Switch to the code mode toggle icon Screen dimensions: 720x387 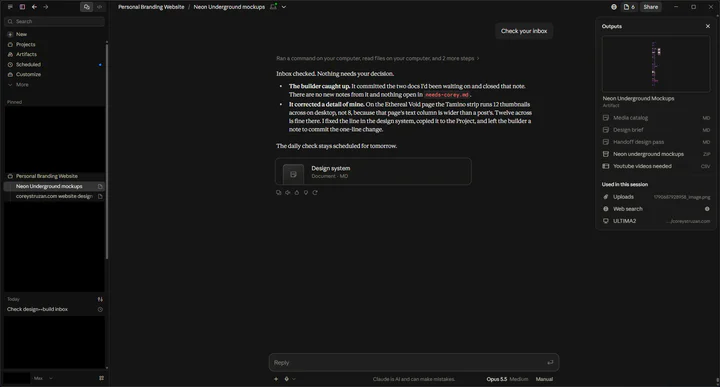[99, 7]
